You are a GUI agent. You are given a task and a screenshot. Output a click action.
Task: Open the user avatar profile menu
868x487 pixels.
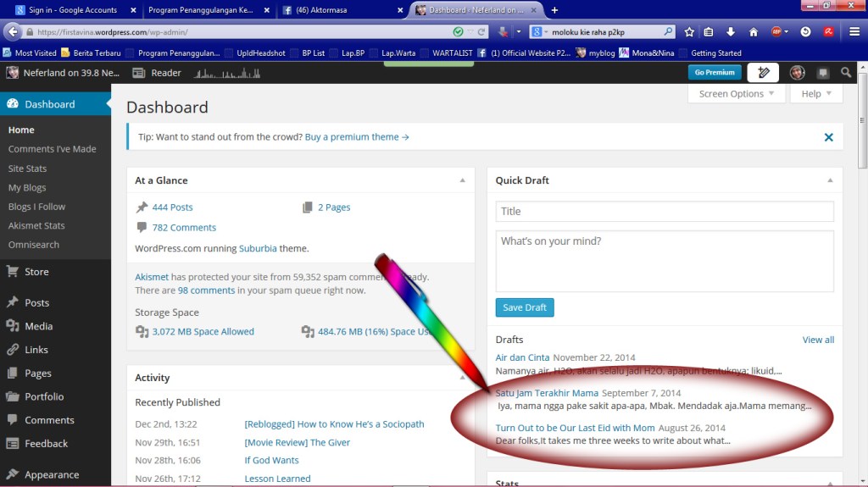797,73
